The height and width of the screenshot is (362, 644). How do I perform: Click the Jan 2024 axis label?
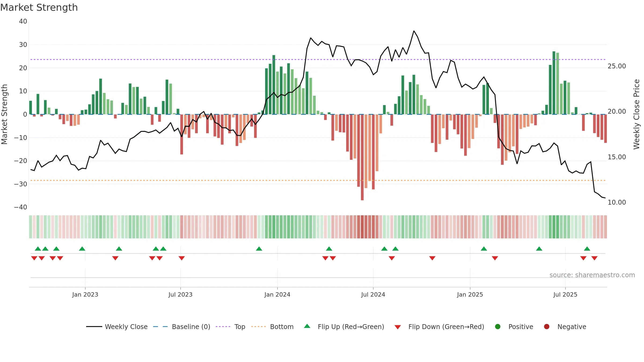click(277, 294)
